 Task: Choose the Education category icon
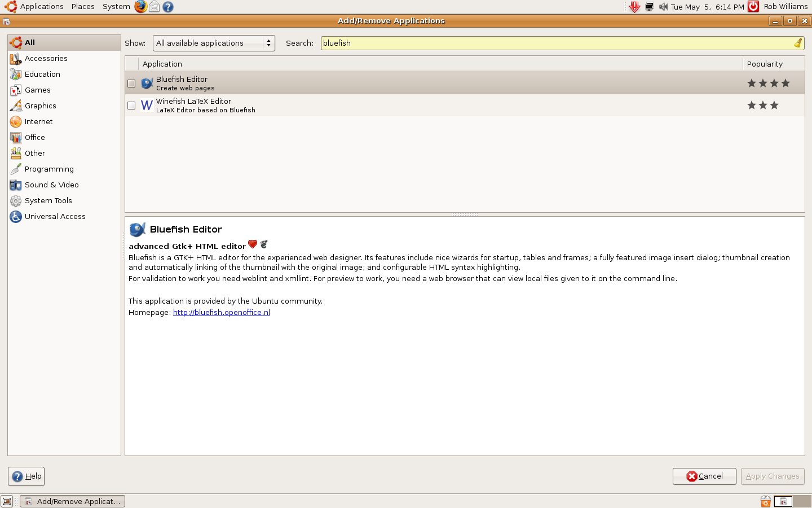[16, 75]
